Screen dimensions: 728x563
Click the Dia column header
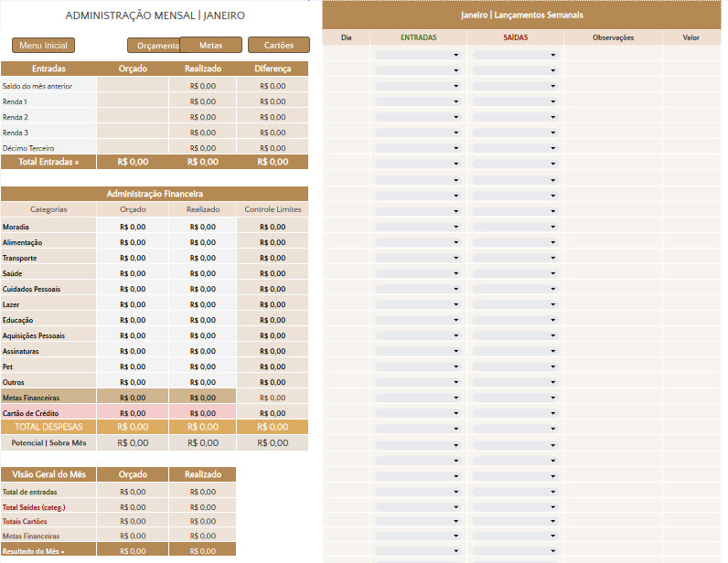click(346, 37)
